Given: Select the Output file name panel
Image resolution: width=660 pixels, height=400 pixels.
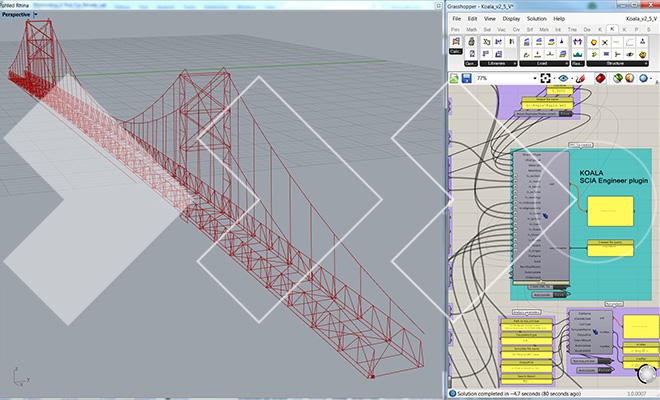Looking at the screenshot, I should coord(548,103).
